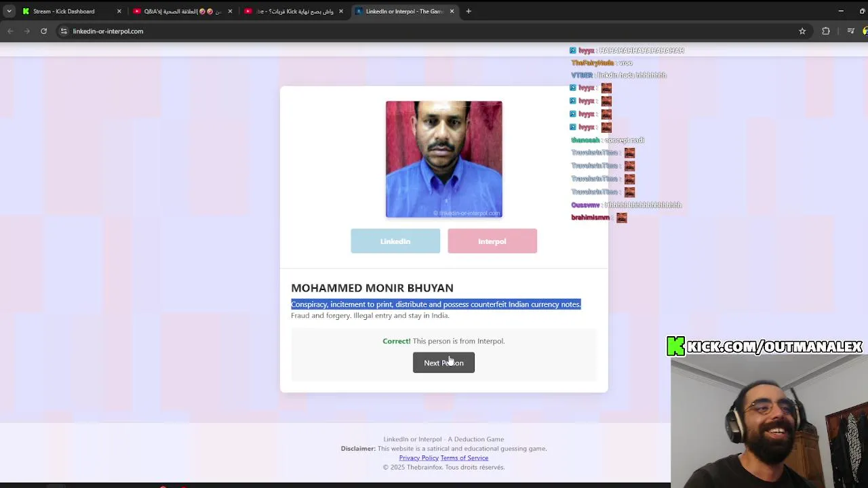Open the media control icon in toolbar

click(x=851, y=31)
